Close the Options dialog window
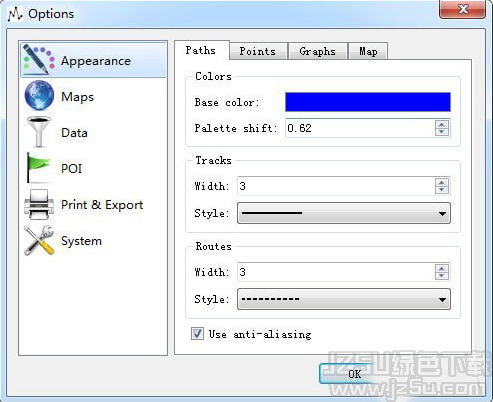 [463, 9]
